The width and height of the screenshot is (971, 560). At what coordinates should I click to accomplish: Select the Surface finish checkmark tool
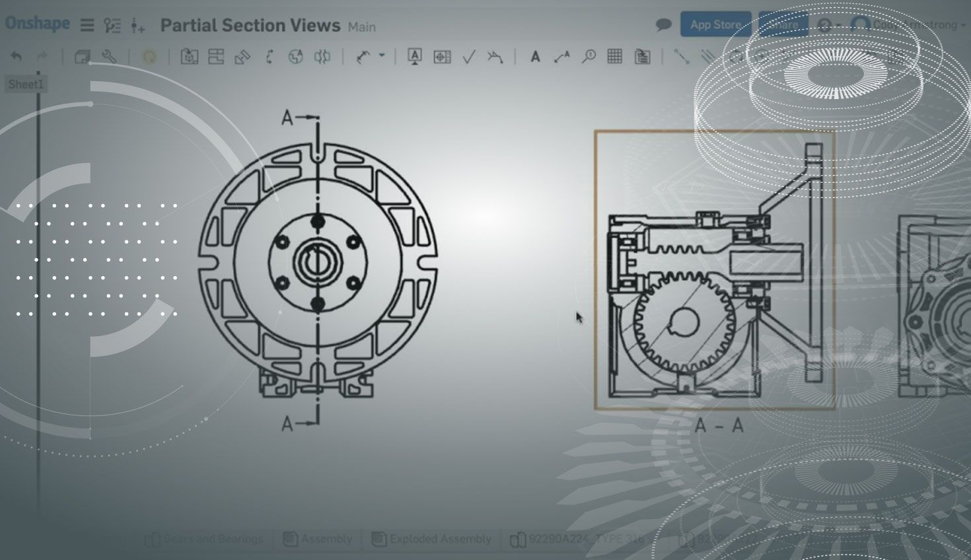469,57
